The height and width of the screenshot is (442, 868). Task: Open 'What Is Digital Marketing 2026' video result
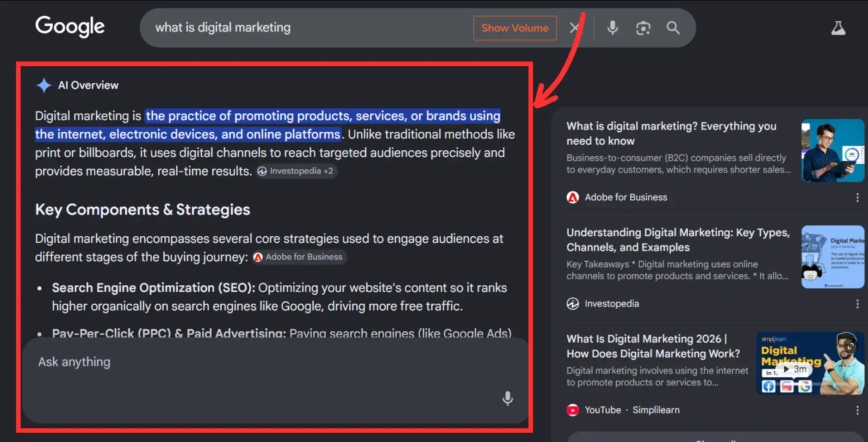653,346
